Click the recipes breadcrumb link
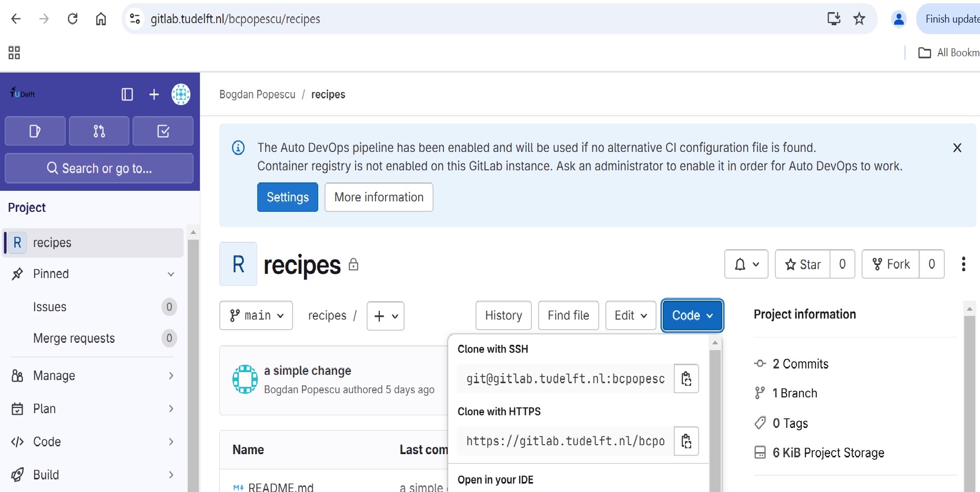This screenshot has height=492, width=980. [328, 95]
